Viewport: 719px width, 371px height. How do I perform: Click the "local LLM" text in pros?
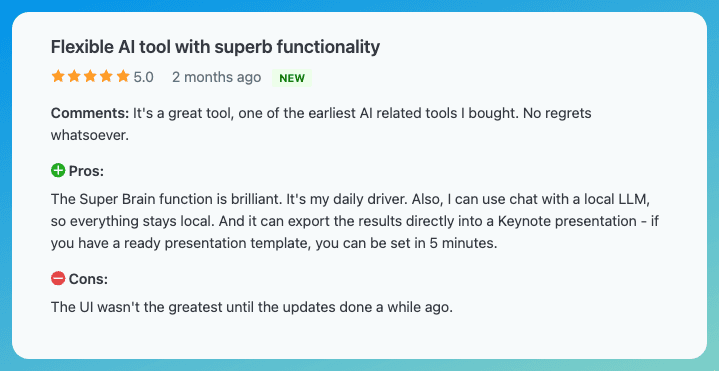621,200
